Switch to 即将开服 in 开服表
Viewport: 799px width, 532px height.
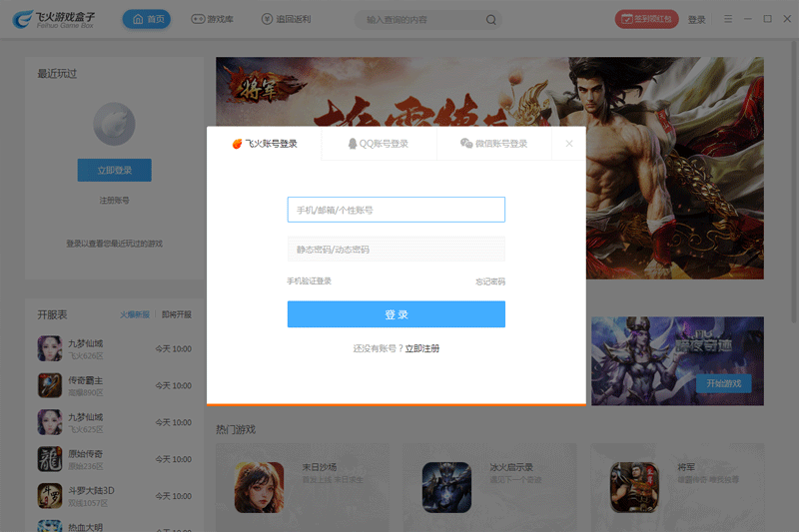(177, 314)
